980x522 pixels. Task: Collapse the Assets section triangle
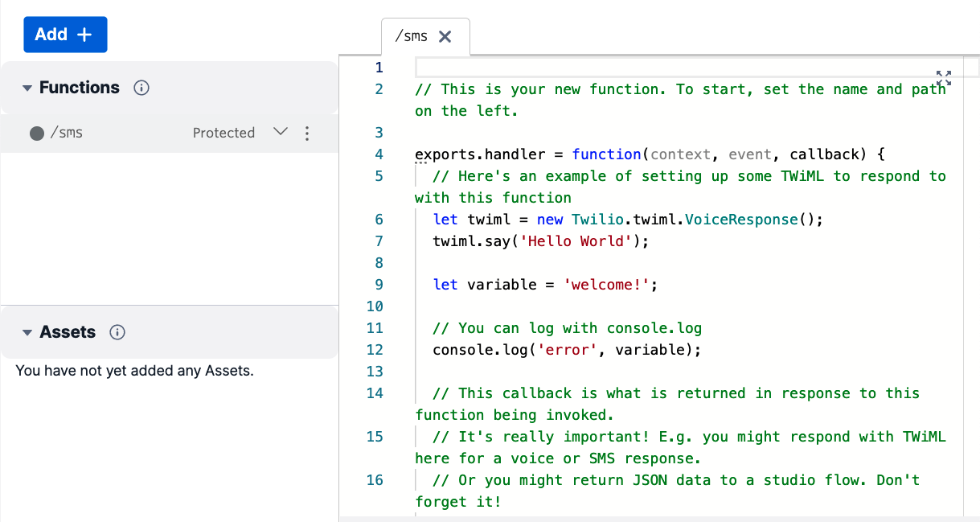coord(27,332)
